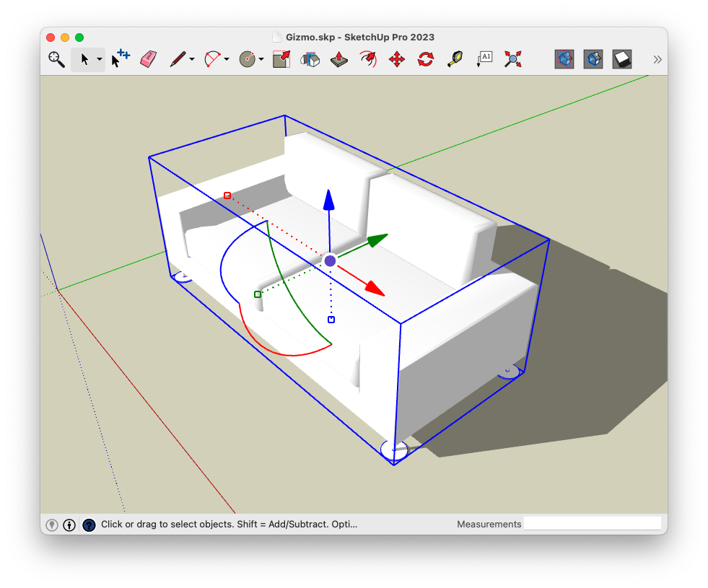Image resolution: width=708 pixels, height=588 pixels.
Task: Toggle the X-ray style view icon
Action: (564, 59)
